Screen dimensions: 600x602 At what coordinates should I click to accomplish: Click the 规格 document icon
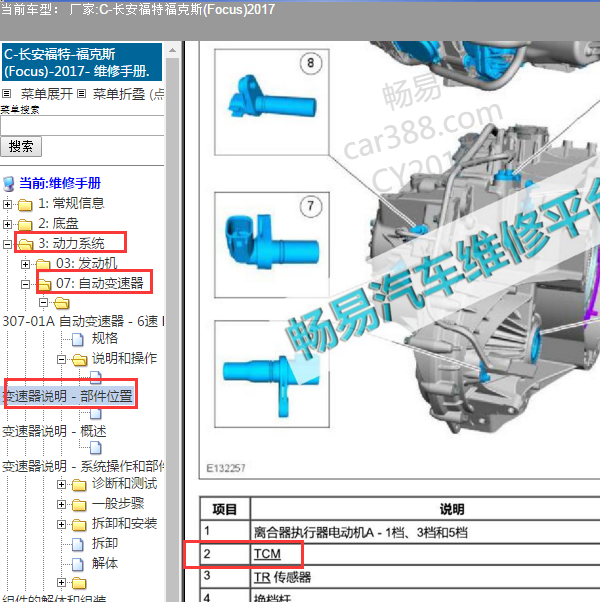coord(78,339)
